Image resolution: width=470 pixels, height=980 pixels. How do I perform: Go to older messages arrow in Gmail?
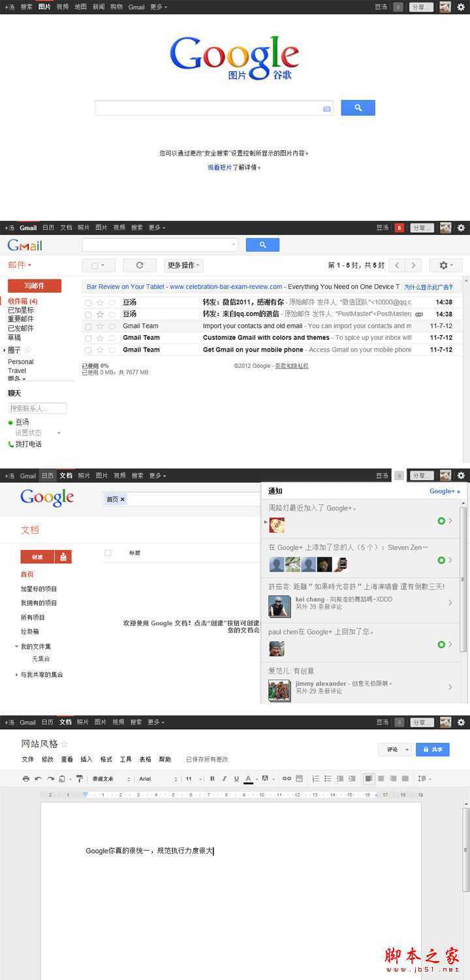tap(413, 265)
